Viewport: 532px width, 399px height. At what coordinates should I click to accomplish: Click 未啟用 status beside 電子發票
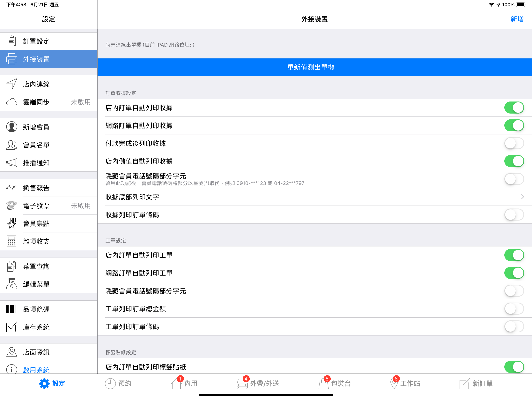coord(81,206)
